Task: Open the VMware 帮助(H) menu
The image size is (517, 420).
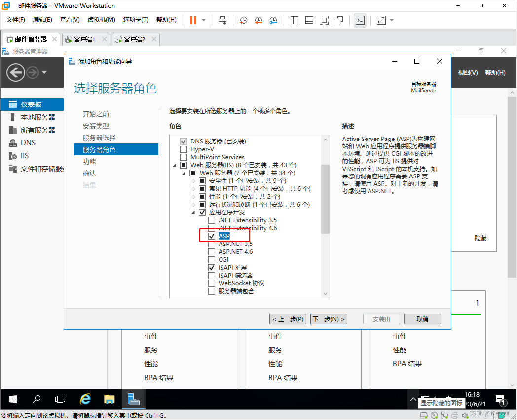Action: pos(166,20)
